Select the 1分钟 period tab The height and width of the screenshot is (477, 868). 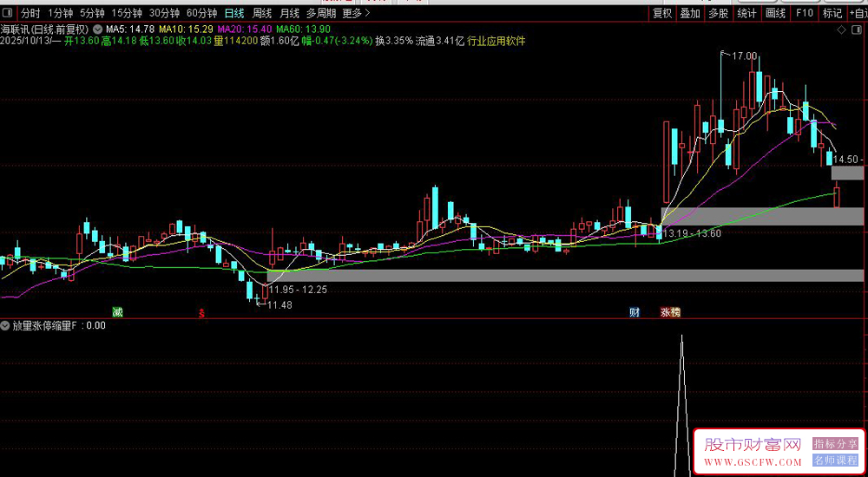(x=61, y=13)
